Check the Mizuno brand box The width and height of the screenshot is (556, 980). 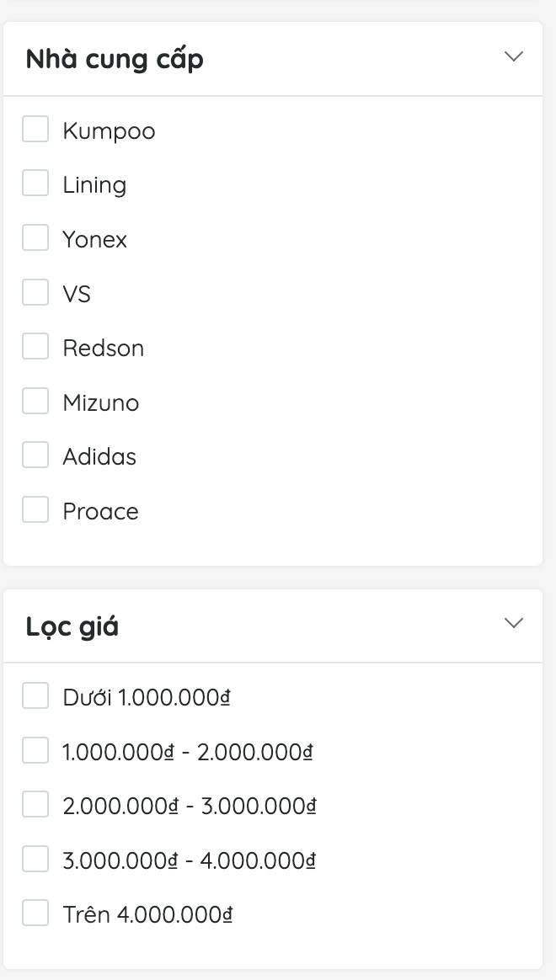click(35, 401)
